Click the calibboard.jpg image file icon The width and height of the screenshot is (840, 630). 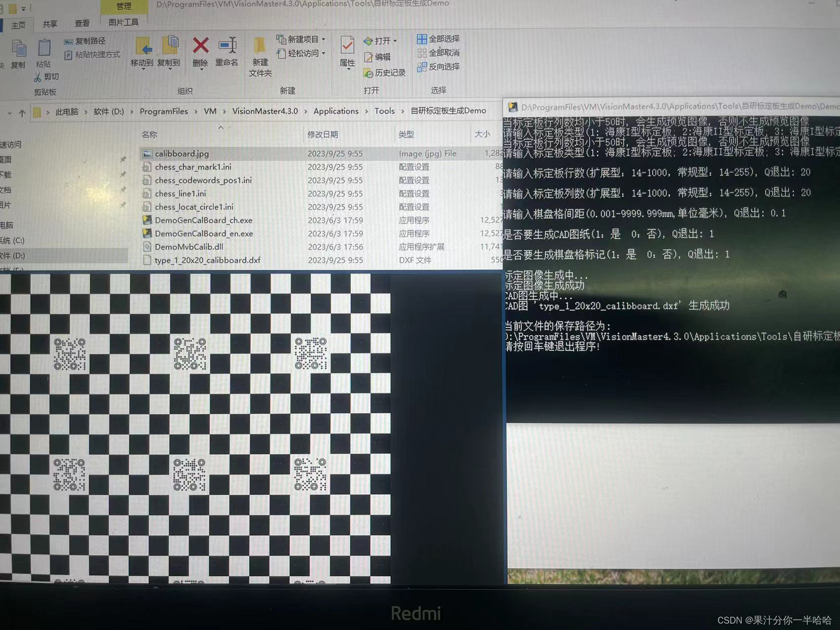(147, 154)
